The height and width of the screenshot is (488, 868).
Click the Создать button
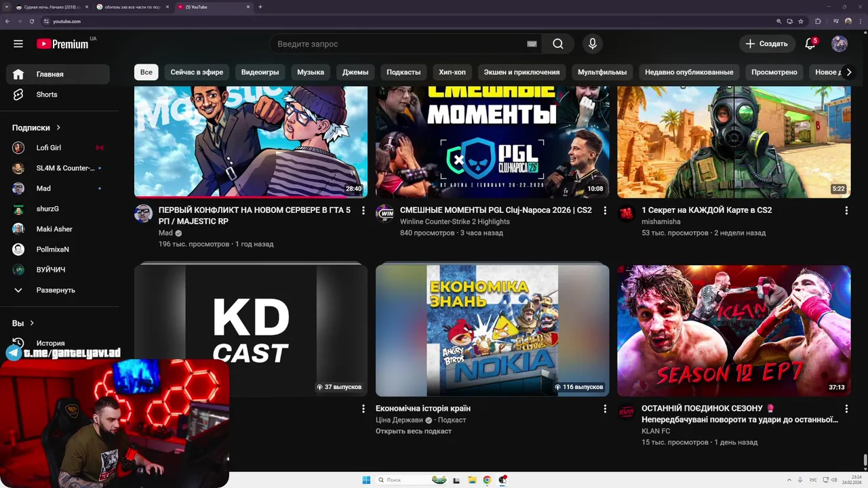(x=767, y=44)
